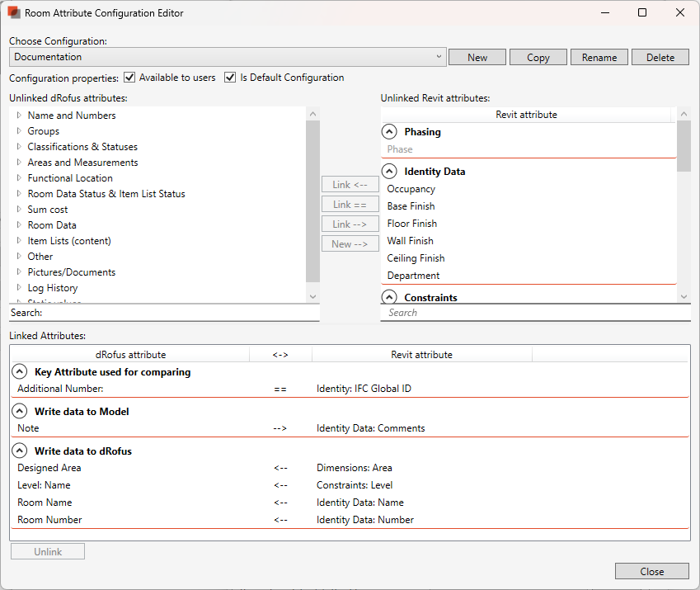Click the Copy configuration button

[538, 58]
